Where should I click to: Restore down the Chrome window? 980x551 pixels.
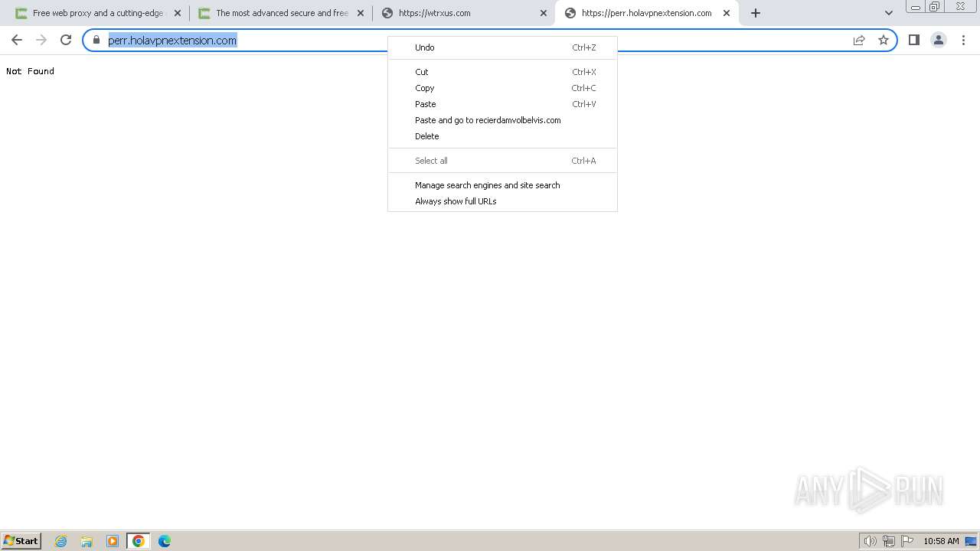click(x=935, y=7)
